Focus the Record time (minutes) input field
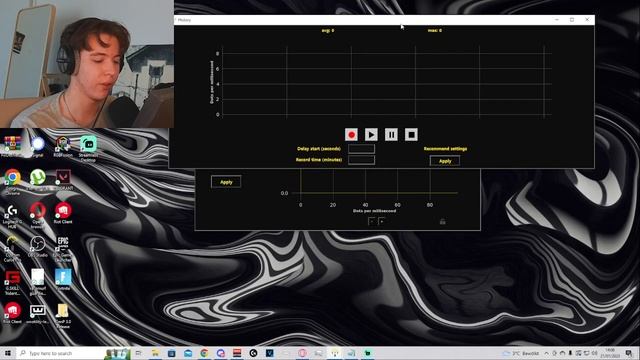 (x=361, y=160)
